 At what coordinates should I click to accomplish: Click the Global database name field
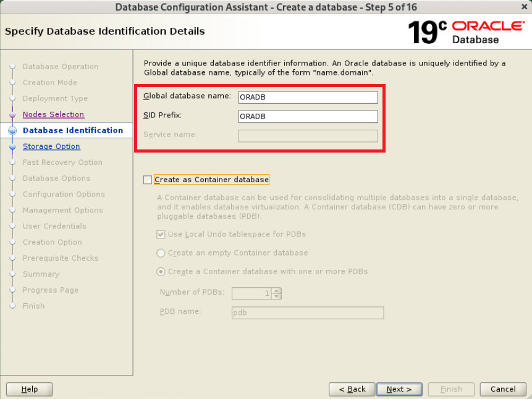(308, 97)
